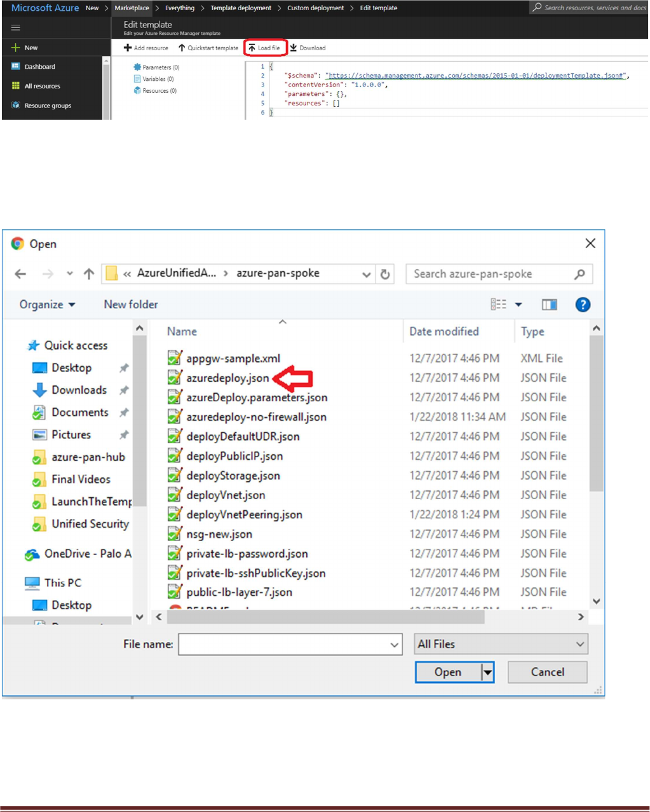Click Marketplace breadcrumb in Azure
This screenshot has width=650, height=812.
[132, 8]
